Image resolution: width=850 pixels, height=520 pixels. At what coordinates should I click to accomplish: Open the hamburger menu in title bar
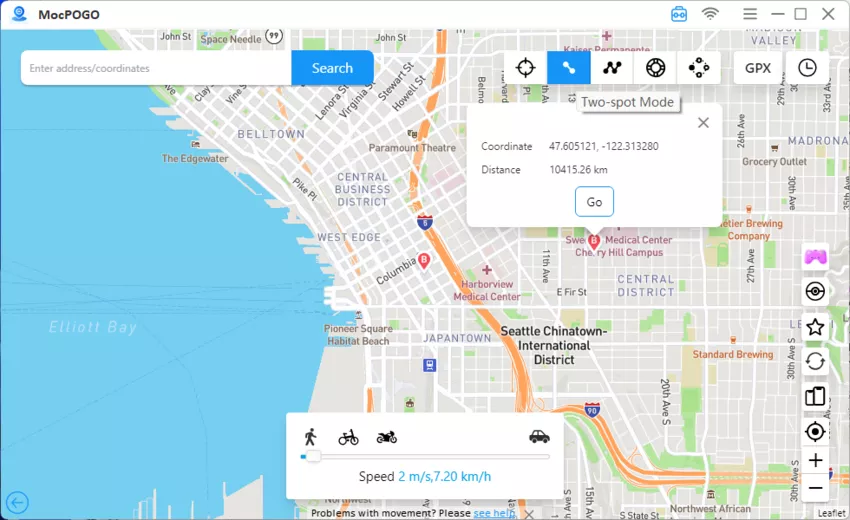750,14
